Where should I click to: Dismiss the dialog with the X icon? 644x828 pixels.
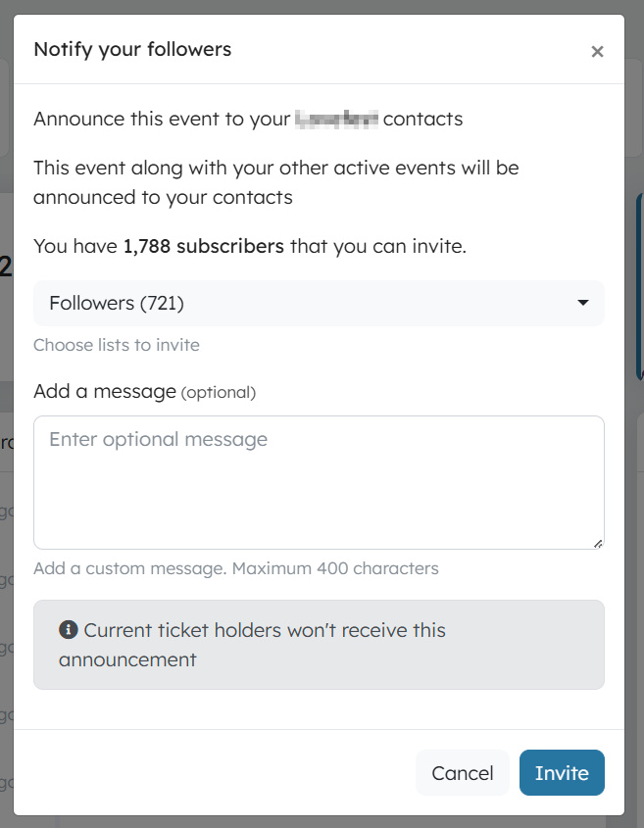click(597, 51)
